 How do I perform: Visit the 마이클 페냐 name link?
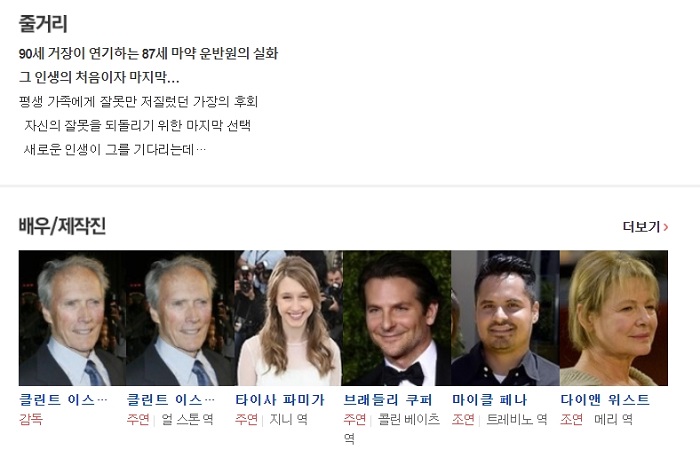coord(490,399)
